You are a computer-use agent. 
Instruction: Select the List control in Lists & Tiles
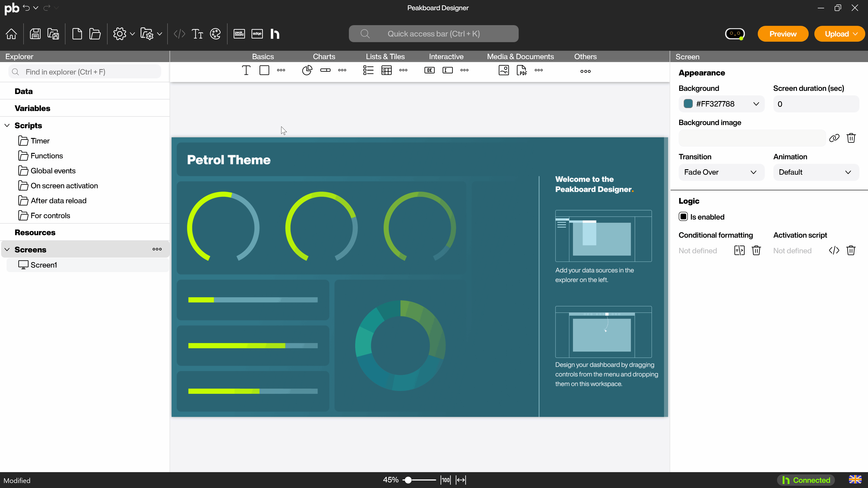tap(368, 70)
